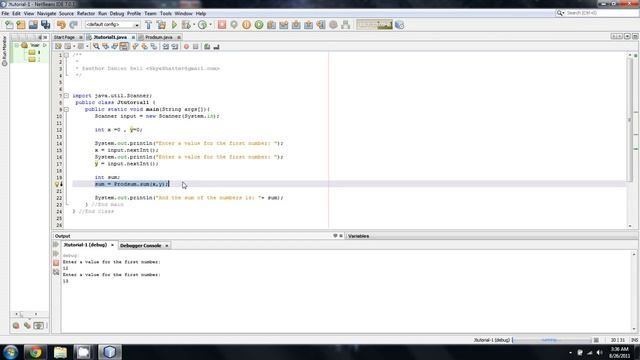
Task: Close the Jtutorial1.java editor tab
Action: [x=133, y=37]
